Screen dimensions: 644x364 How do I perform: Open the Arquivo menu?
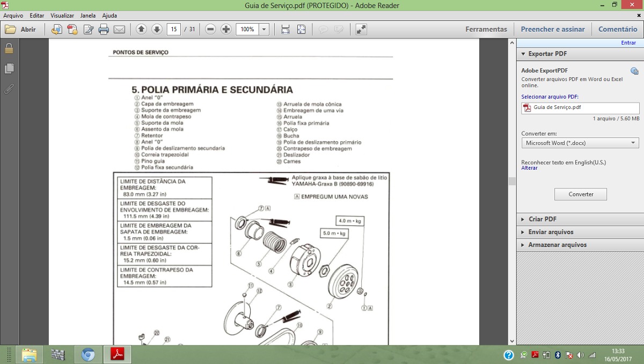click(13, 16)
